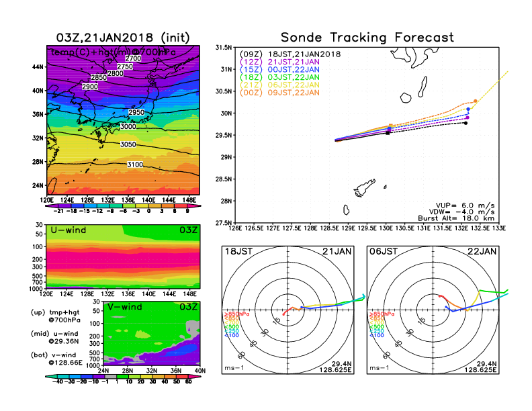Click the "31.5N" latitude axis label

coord(224,48)
